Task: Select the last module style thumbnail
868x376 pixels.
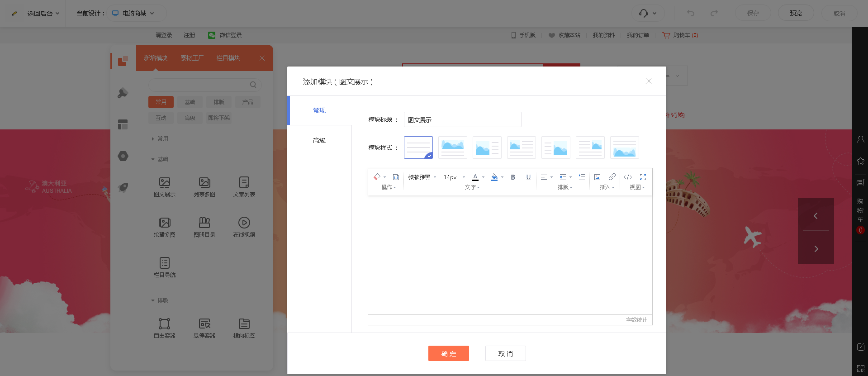Action: [x=625, y=148]
